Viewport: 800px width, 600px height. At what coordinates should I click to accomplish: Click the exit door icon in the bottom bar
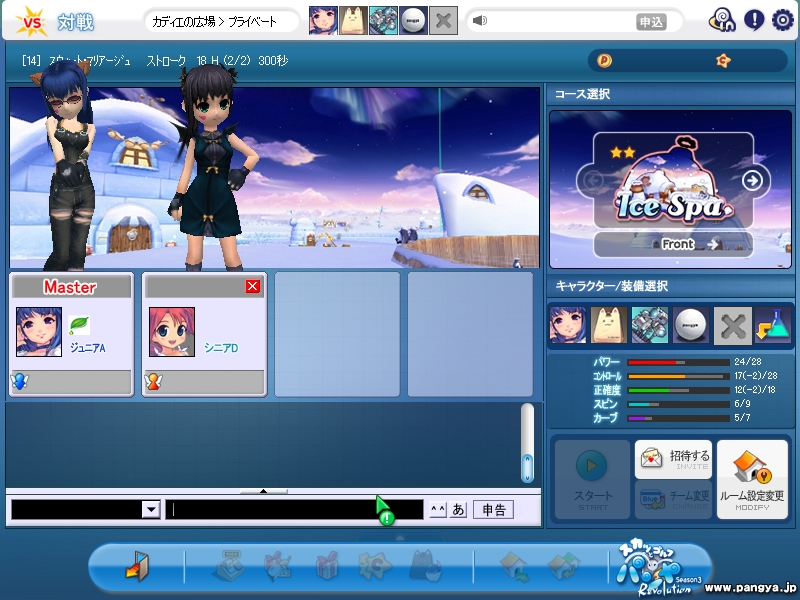[137, 565]
